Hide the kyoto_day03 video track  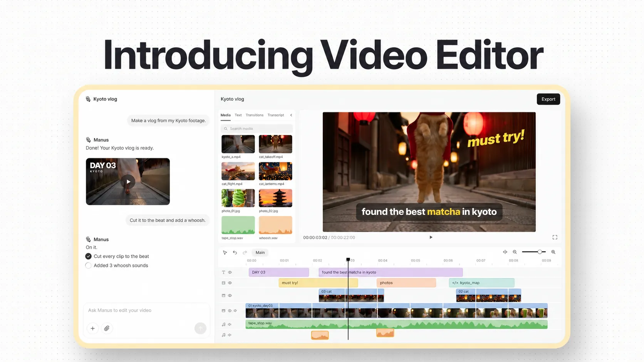[x=230, y=311]
